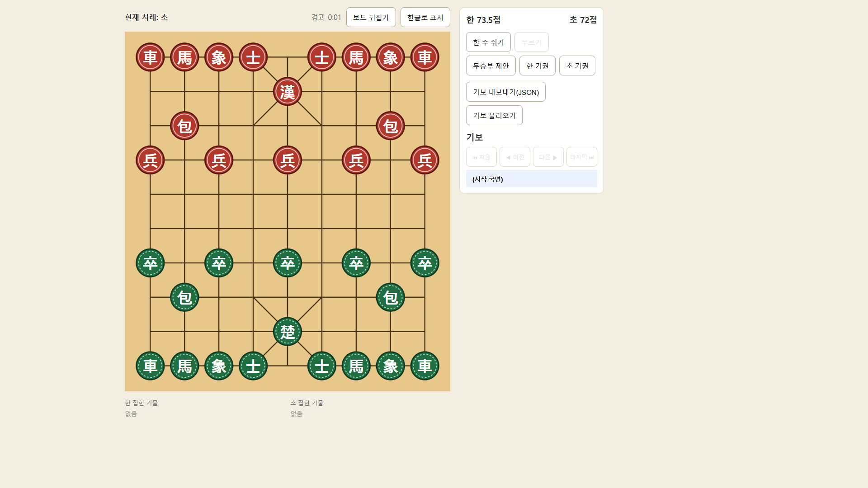Load a game record with 기보 불러오기
Viewport: 868px width, 488px height.
(494, 115)
